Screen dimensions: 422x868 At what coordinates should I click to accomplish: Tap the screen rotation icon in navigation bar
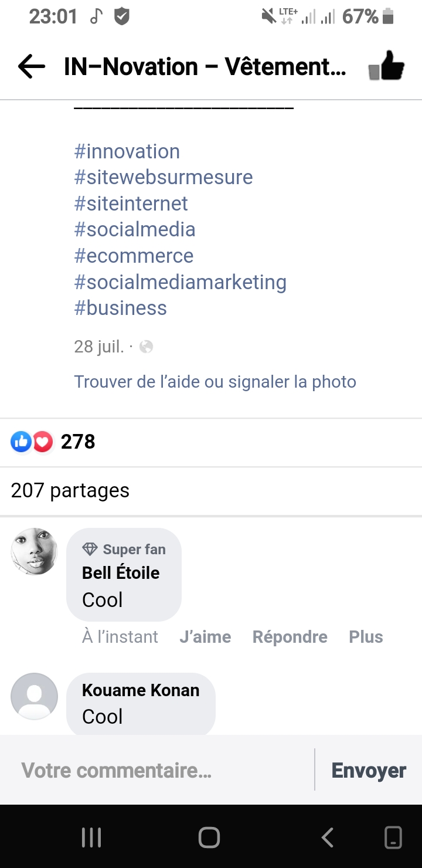pos(393,837)
